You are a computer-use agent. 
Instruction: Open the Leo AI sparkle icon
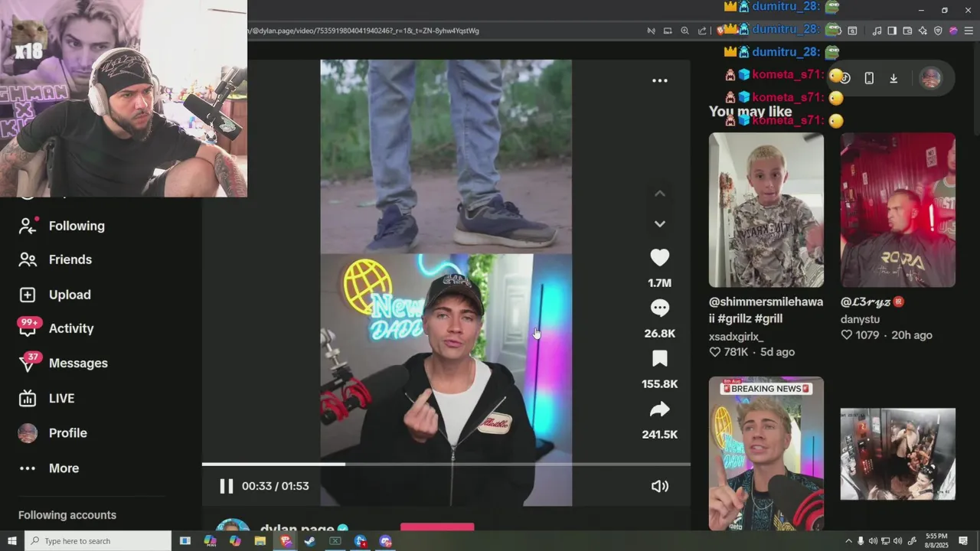click(923, 31)
